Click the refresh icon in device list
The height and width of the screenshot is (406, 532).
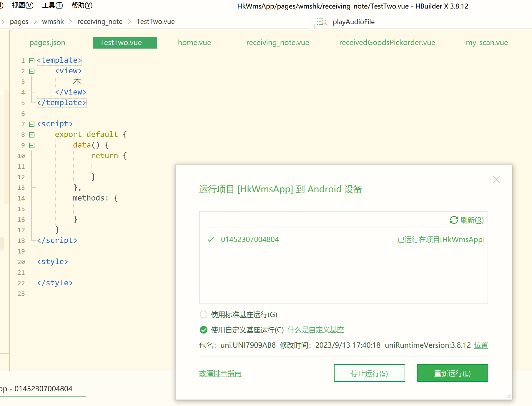click(454, 220)
